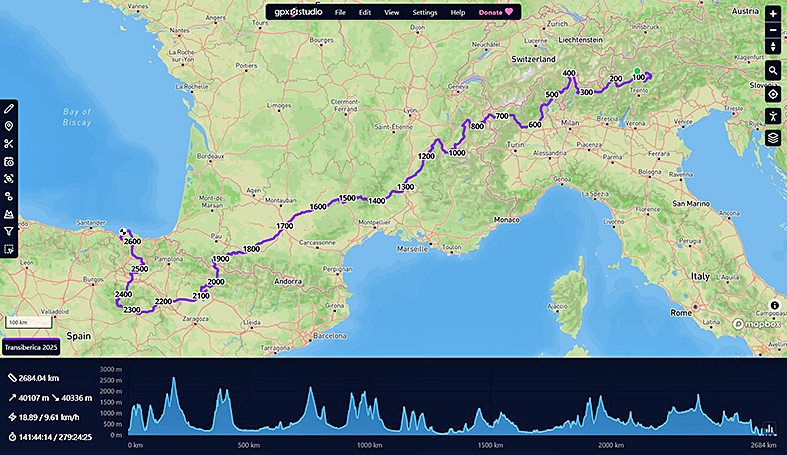Open the elevation mountain tool
This screenshot has height=455, width=787.
coord(9,214)
